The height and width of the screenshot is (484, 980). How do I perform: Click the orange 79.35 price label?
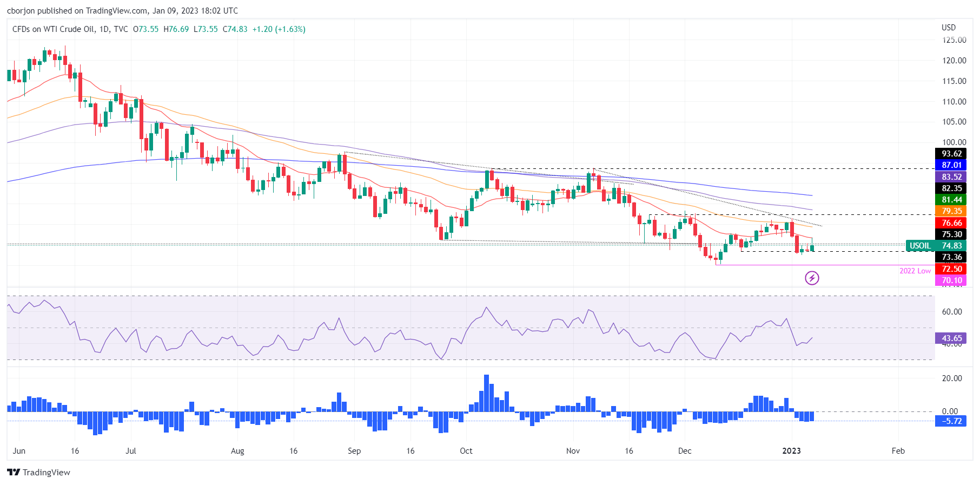(951, 211)
